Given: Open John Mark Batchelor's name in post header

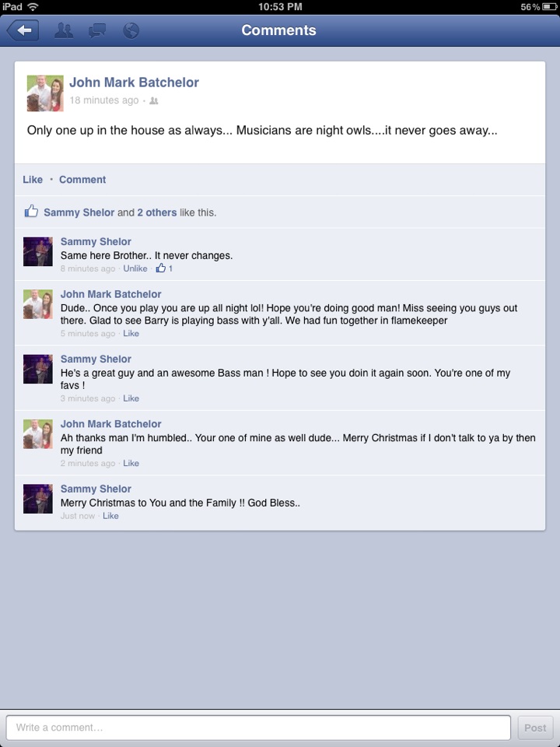Looking at the screenshot, I should tap(135, 82).
